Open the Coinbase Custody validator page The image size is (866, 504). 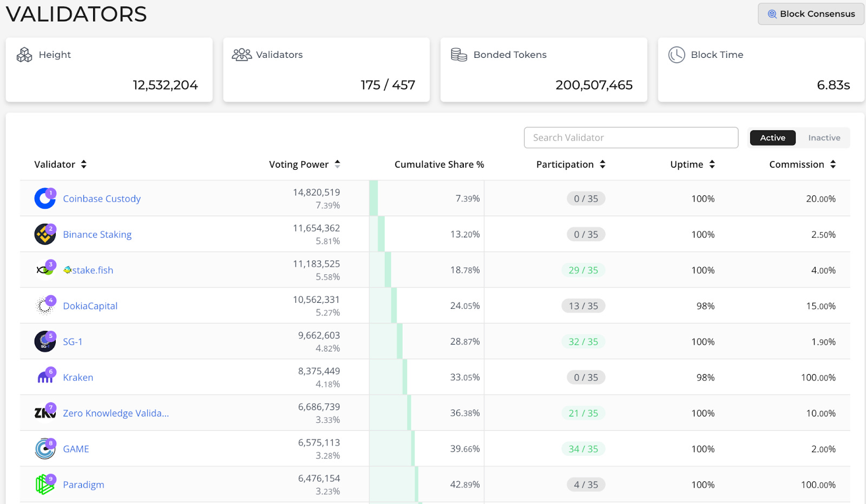pos(102,198)
